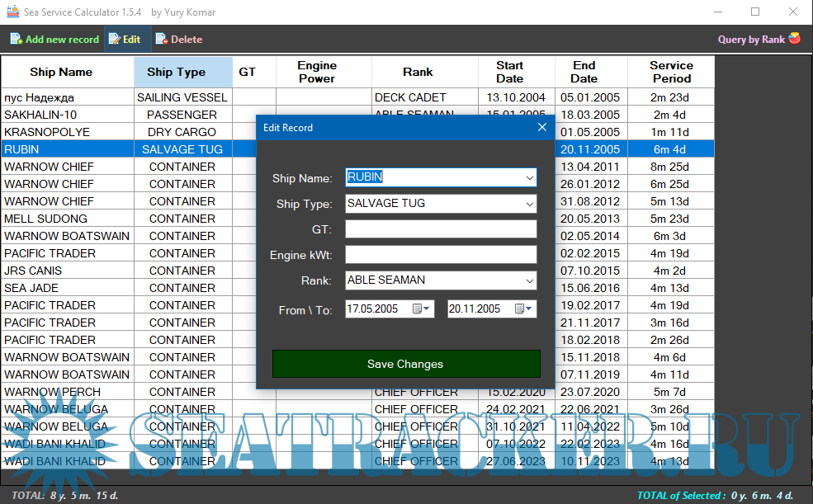Expand the Ship Type dropdown
The height and width of the screenshot is (504, 813).
point(529,204)
